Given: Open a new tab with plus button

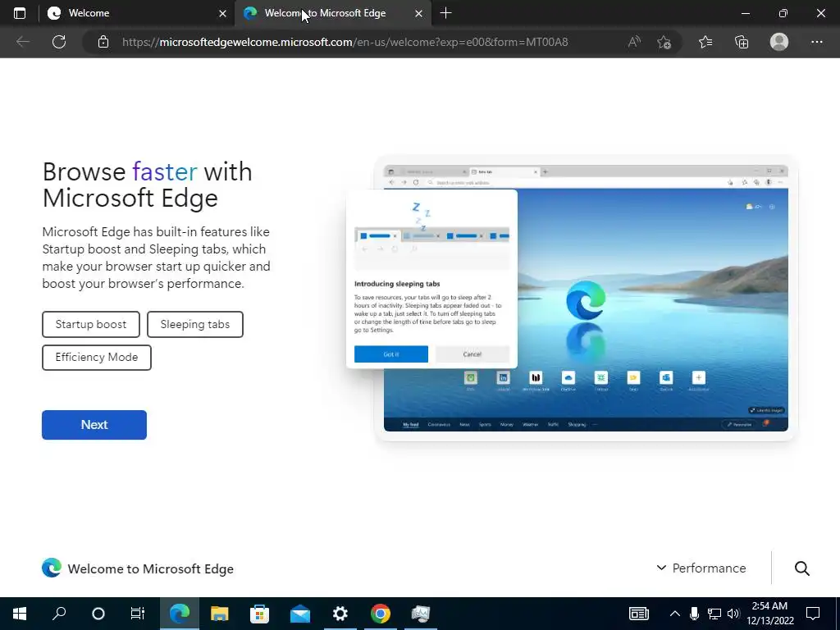Looking at the screenshot, I should click(x=445, y=13).
